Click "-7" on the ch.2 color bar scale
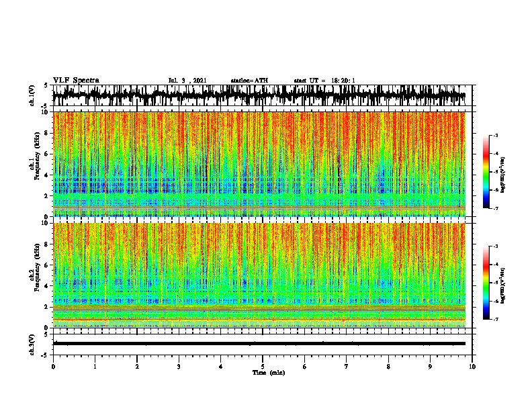The height and width of the screenshot is (411, 532). point(495,319)
